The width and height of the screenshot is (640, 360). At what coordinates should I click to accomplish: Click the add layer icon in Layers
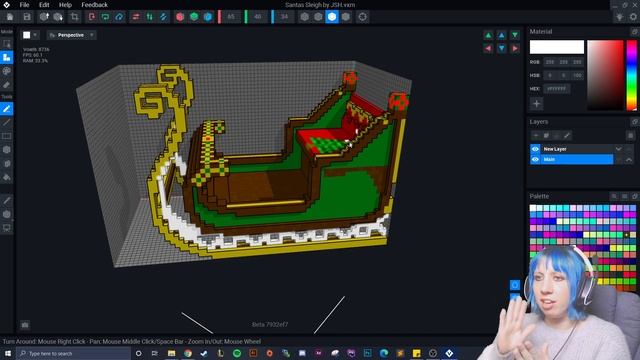[536, 136]
